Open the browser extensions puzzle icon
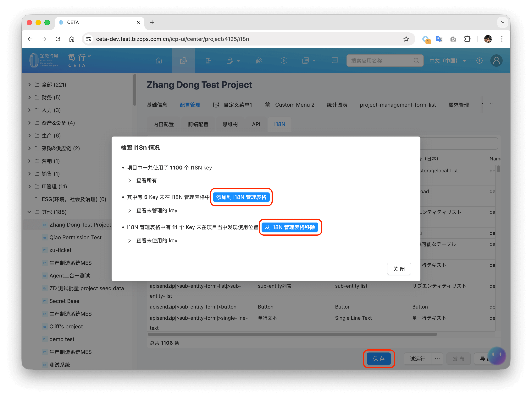This screenshot has height=398, width=532. 467,39
